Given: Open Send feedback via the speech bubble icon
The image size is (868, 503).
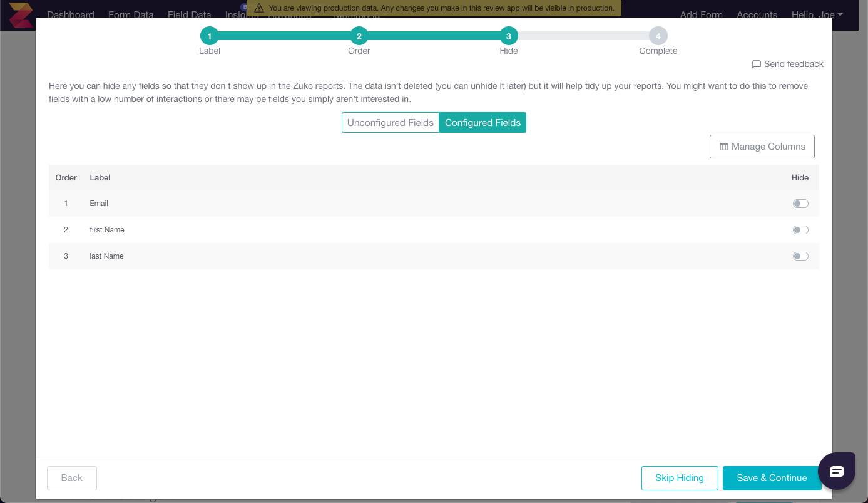Looking at the screenshot, I should 757,64.
